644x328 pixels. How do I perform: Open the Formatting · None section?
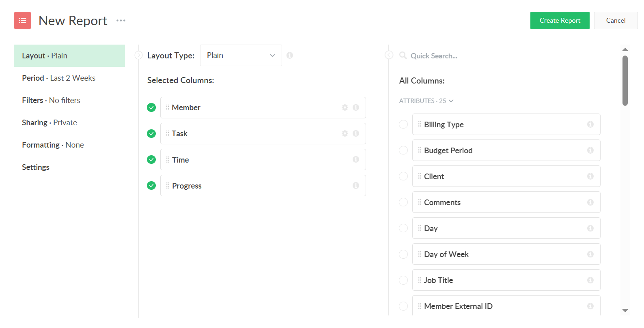tap(69, 145)
